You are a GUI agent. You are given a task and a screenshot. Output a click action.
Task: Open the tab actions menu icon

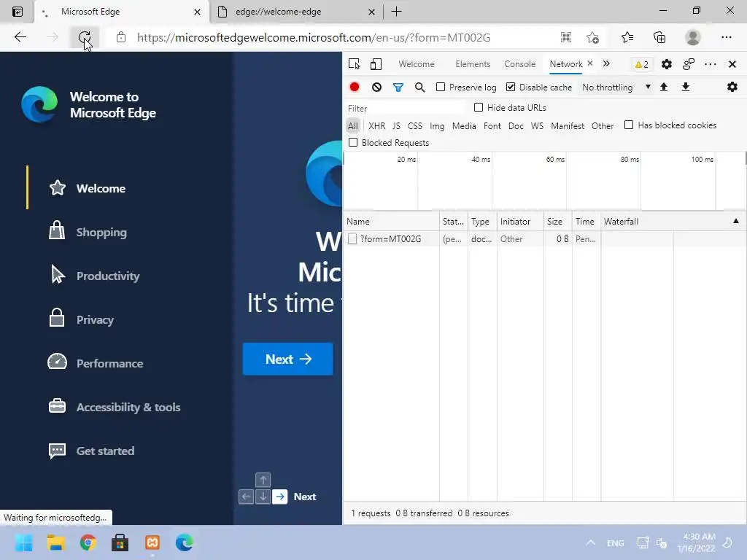pos(18,12)
